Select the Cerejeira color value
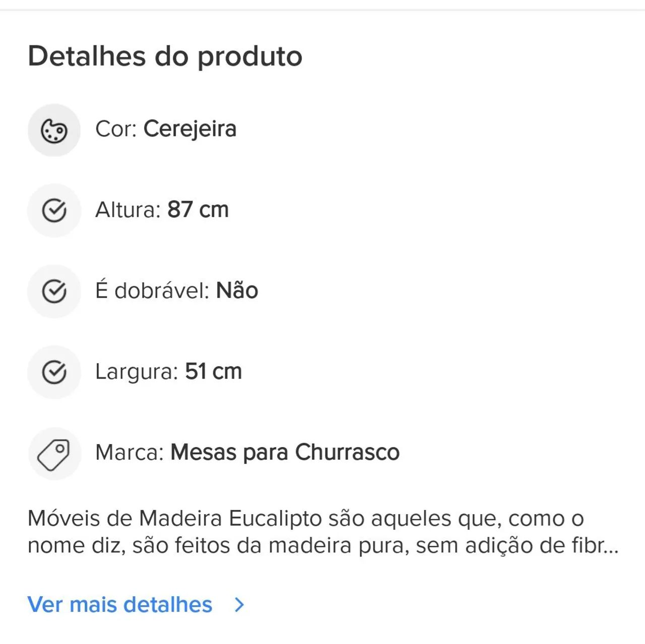645x644 pixels. pos(190,129)
